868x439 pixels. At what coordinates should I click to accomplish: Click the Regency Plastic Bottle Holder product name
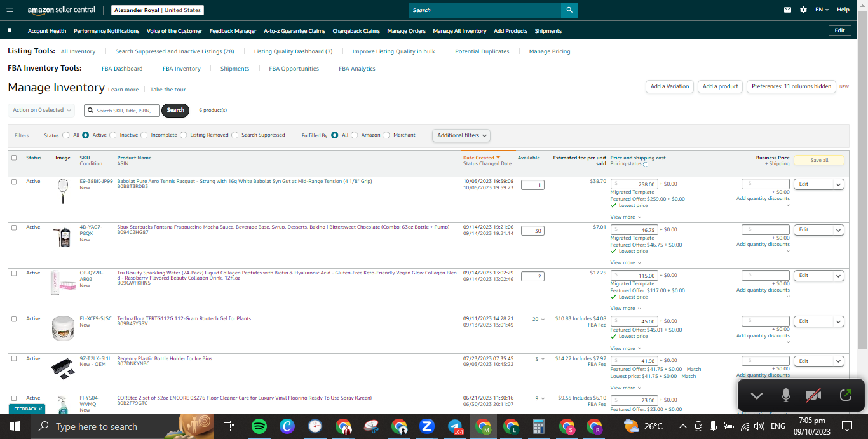click(165, 358)
